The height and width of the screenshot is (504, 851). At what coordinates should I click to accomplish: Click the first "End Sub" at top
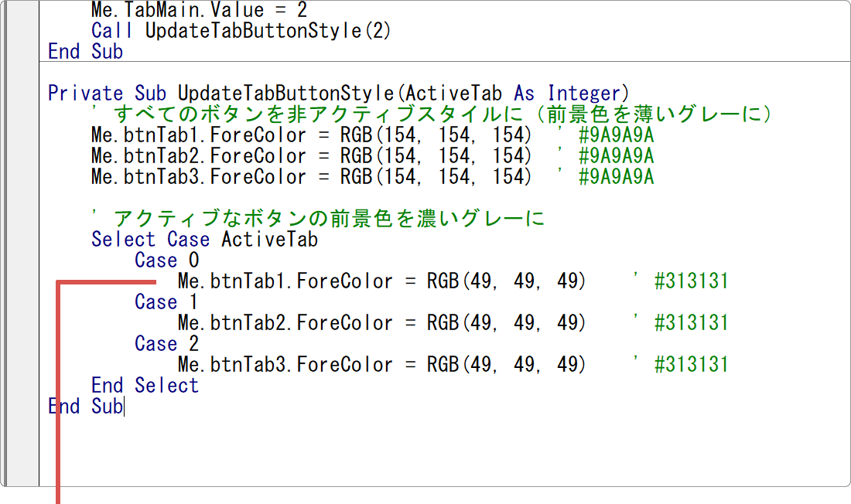pyautogui.click(x=85, y=52)
